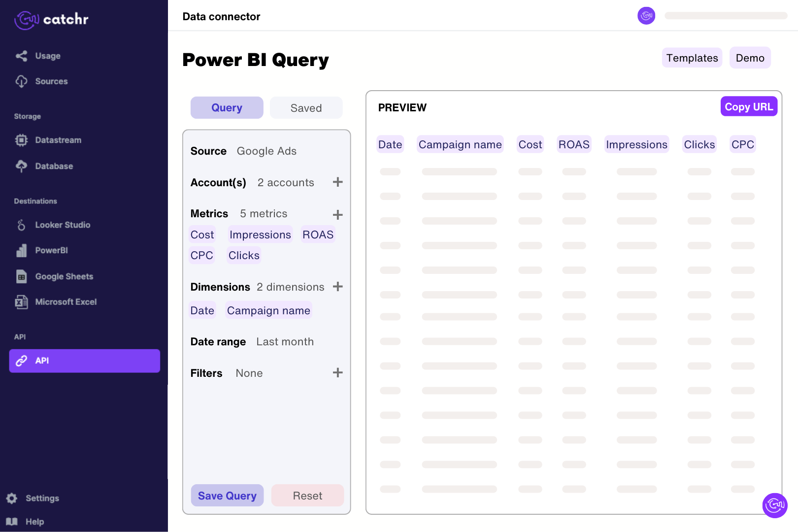Click the Database cloud icon

coord(21,166)
